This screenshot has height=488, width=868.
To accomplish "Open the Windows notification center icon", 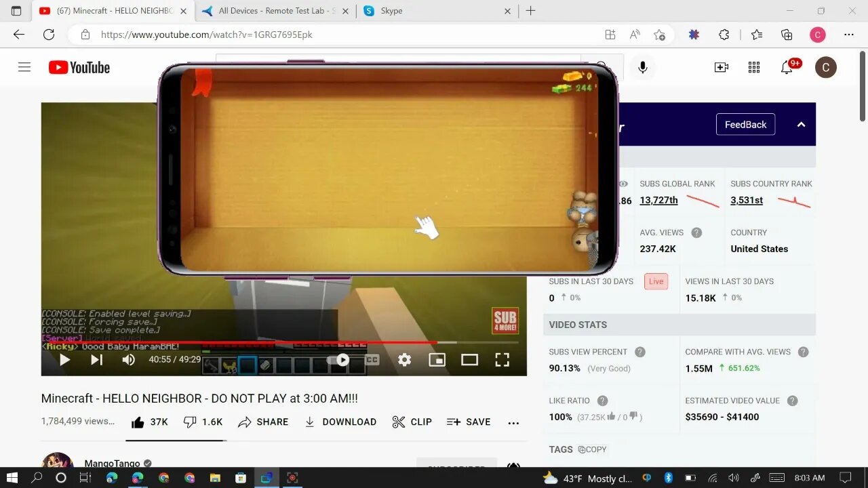I will [x=845, y=478].
